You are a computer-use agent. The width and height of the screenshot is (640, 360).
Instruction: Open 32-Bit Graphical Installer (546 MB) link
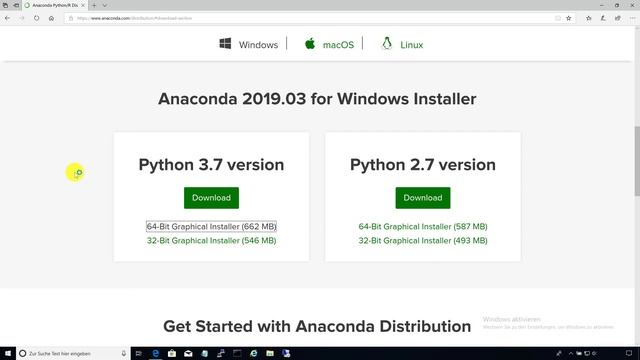211,240
